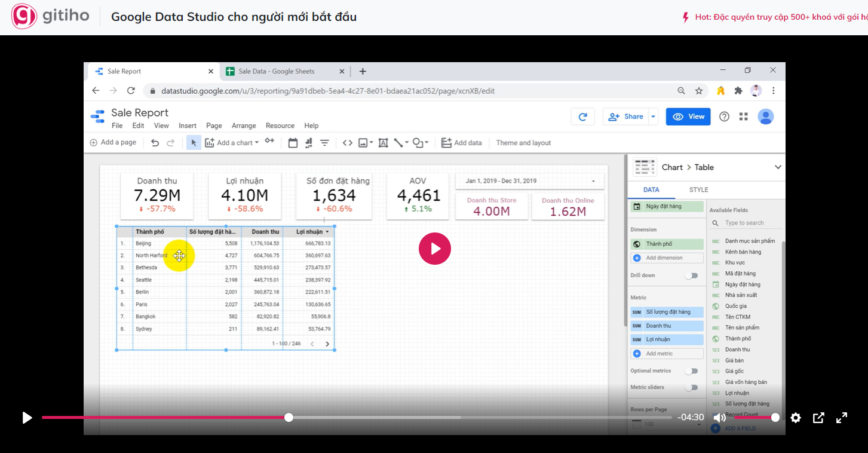Click the refresh data button
Viewport: 868px width, 453px height.
tap(583, 117)
